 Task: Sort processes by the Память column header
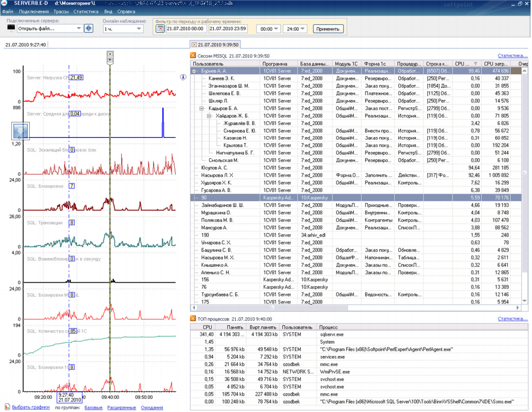click(230, 327)
